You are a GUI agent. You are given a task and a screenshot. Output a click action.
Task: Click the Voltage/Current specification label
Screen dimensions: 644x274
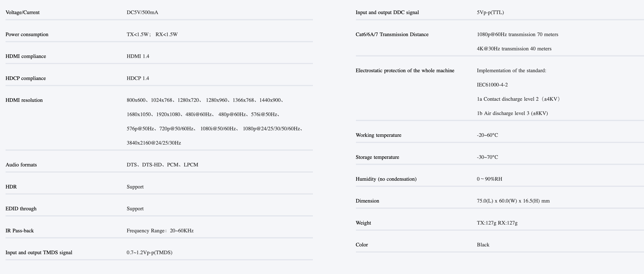click(x=22, y=12)
